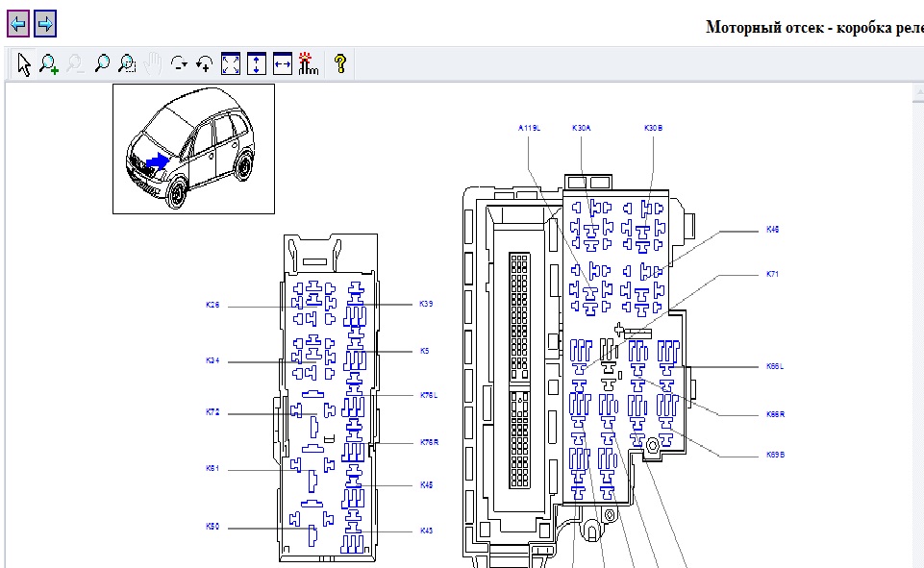Viewport: 924px width, 568px height.
Task: Select relay label K26 in diagram
Action: click(212, 305)
